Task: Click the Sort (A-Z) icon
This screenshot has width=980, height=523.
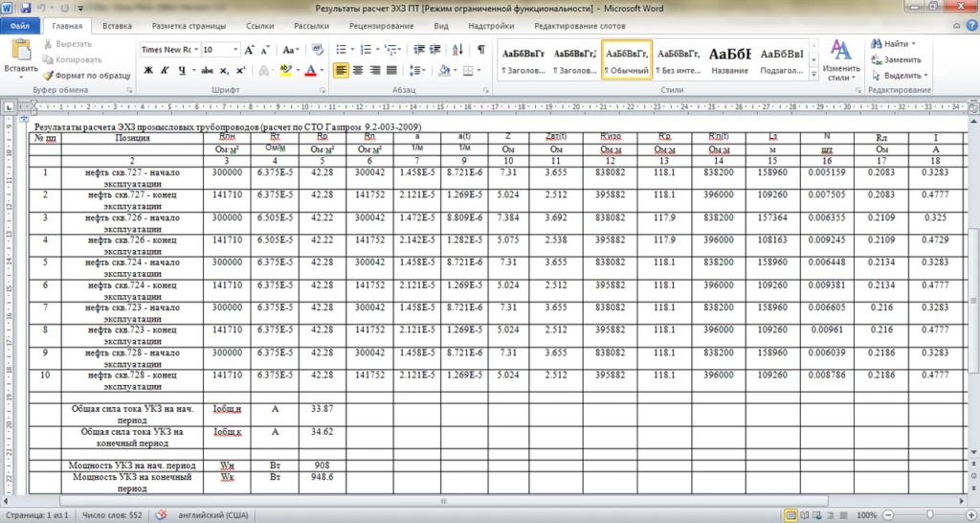Action: pos(459,49)
